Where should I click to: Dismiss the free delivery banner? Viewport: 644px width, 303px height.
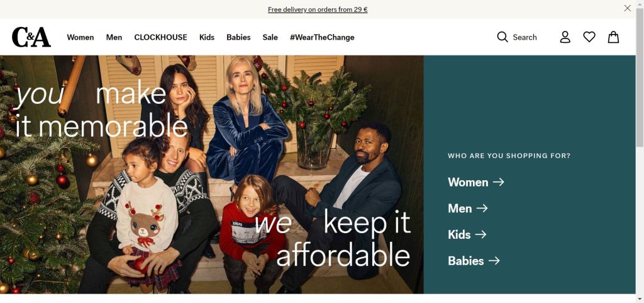coord(627,8)
